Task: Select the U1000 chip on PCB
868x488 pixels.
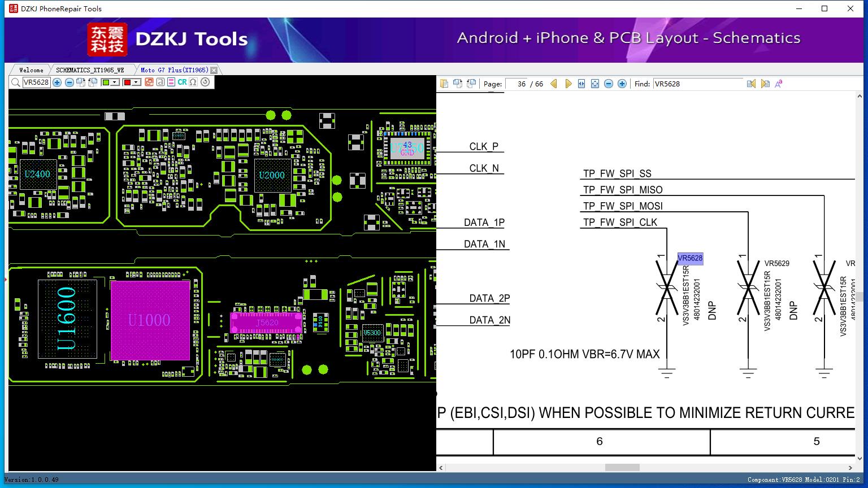Action: 150,320
